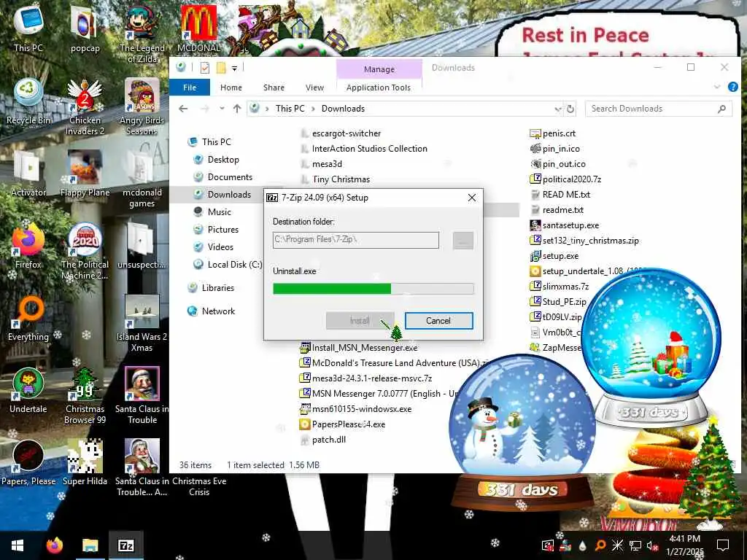Open the Activator desktop icon
This screenshot has height=560, width=747.
(28, 174)
